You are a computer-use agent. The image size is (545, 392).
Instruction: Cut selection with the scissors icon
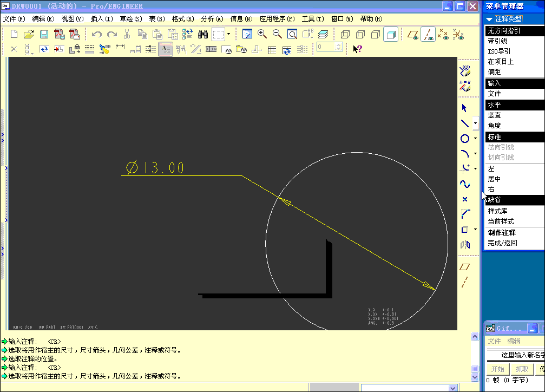127,34
